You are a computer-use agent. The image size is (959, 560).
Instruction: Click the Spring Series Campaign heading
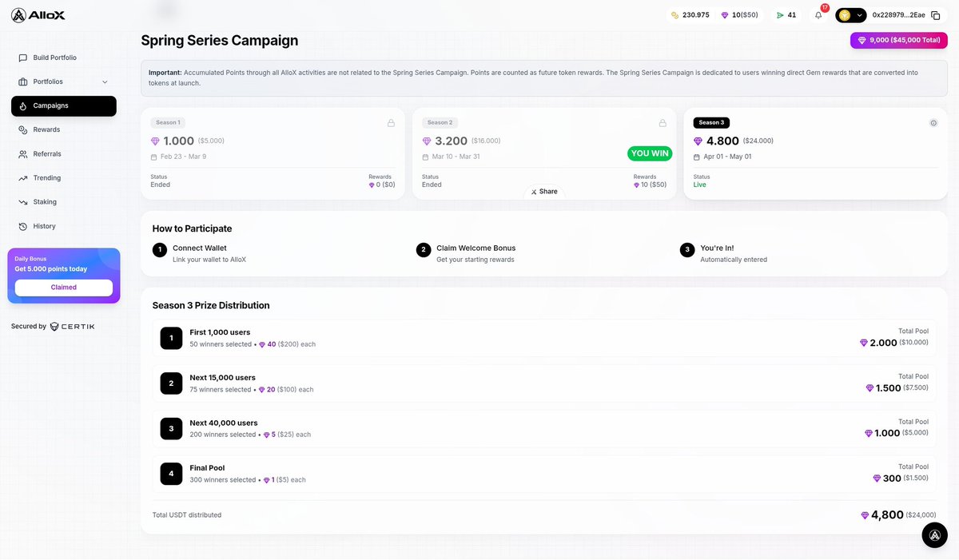[220, 40]
